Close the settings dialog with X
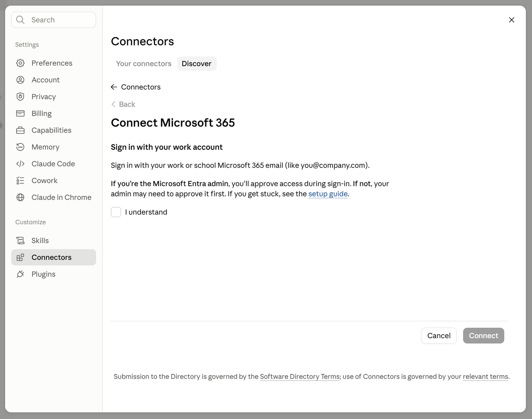 (512, 20)
